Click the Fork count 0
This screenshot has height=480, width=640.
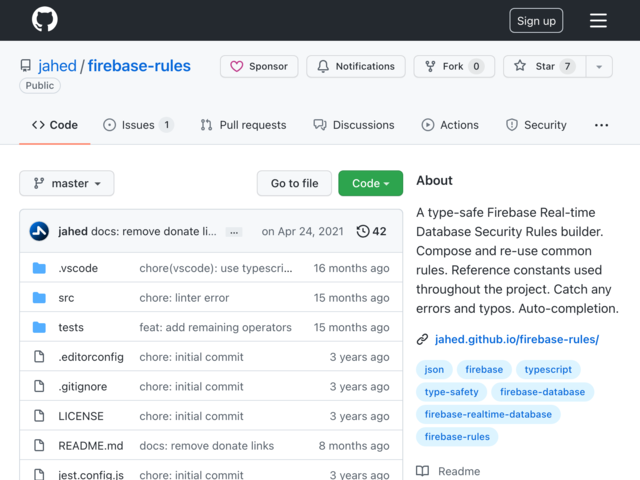pos(476,66)
